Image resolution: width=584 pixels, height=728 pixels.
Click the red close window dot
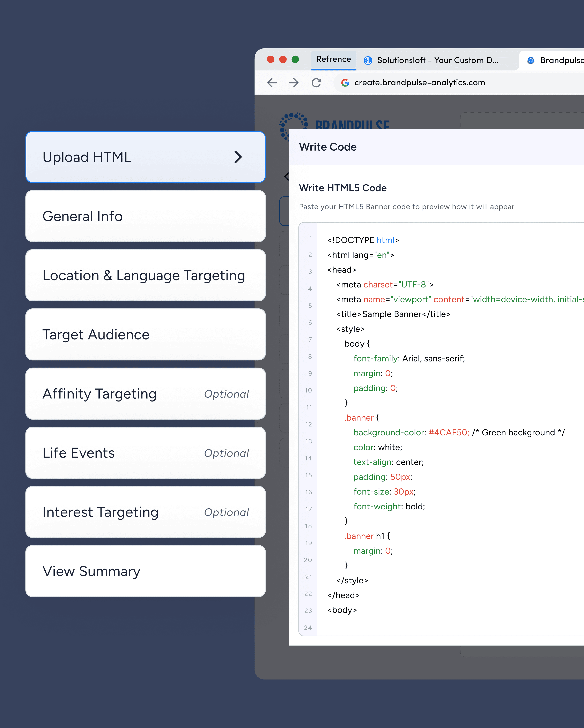[271, 59]
